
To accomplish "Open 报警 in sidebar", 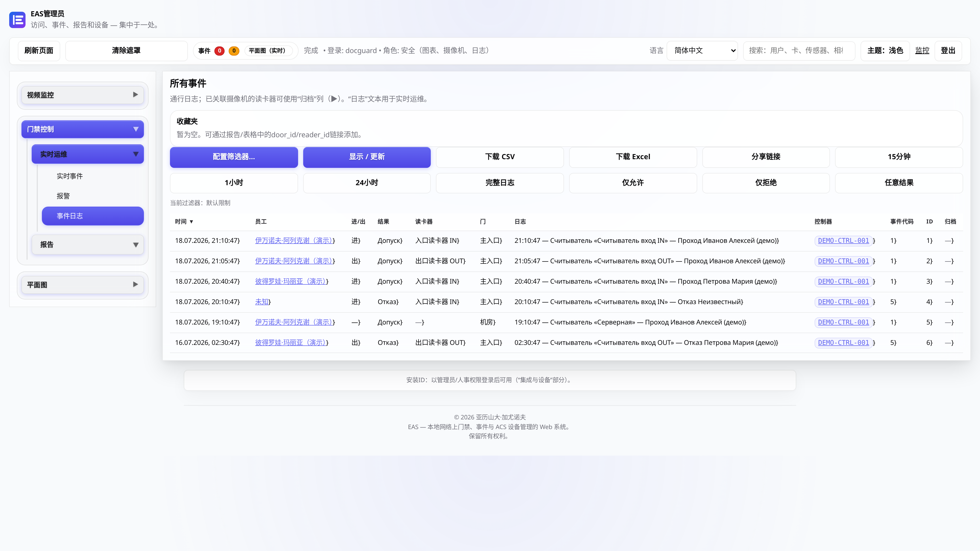I will (x=63, y=196).
